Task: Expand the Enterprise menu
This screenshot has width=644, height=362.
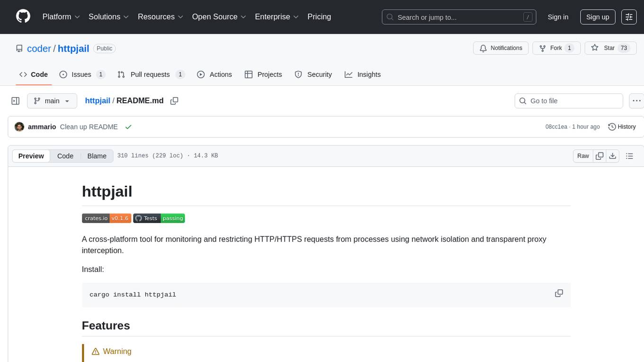Action: [x=277, y=17]
